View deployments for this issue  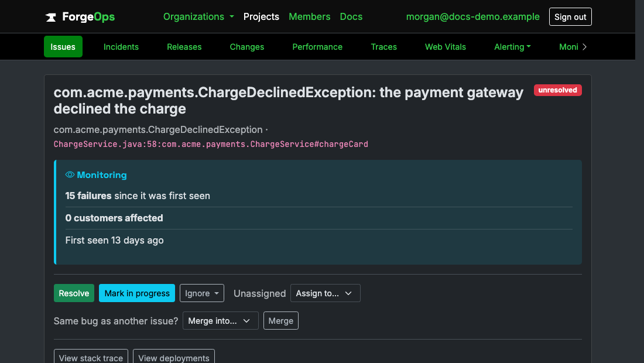(174, 356)
